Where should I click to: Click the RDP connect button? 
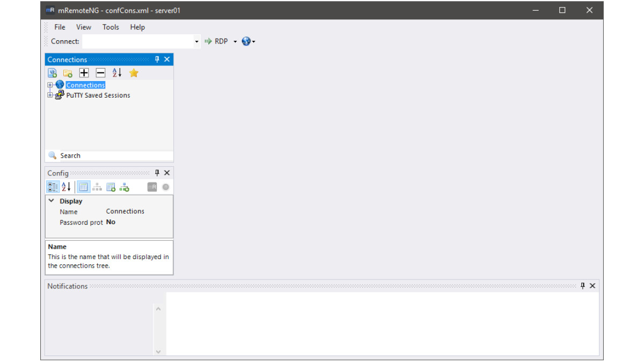(x=217, y=41)
